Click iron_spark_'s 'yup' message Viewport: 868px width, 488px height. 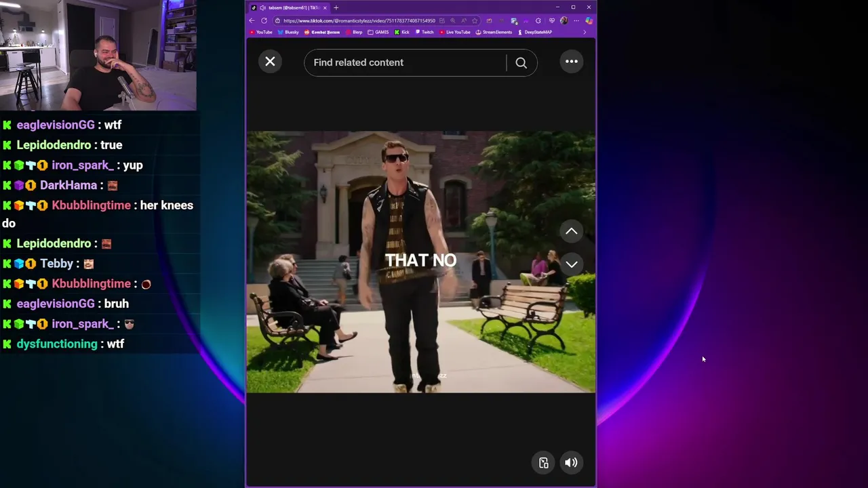pos(133,165)
